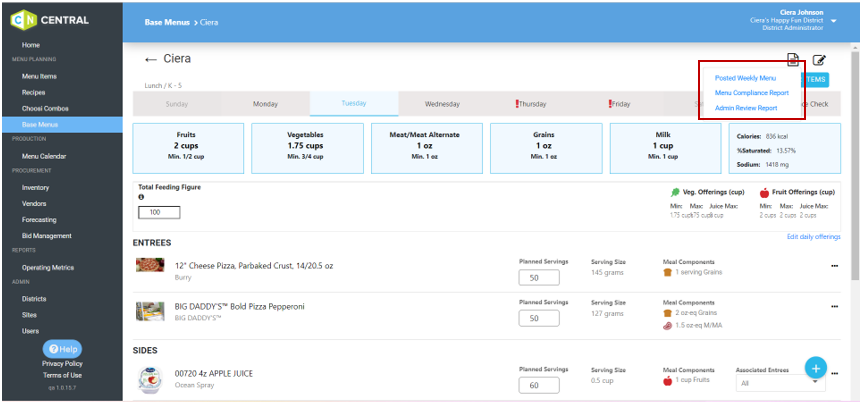Open the reports document icon
Screen dimensions: 866x406
point(793,60)
